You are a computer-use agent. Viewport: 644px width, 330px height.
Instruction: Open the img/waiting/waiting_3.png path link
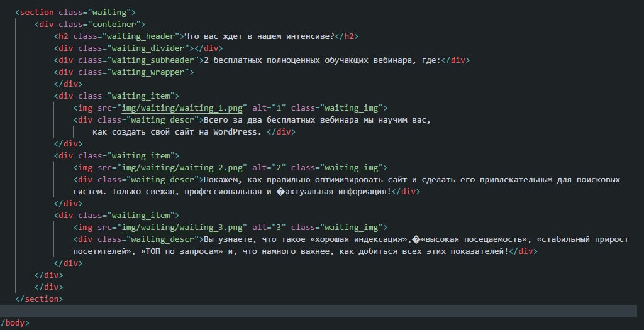182,228
